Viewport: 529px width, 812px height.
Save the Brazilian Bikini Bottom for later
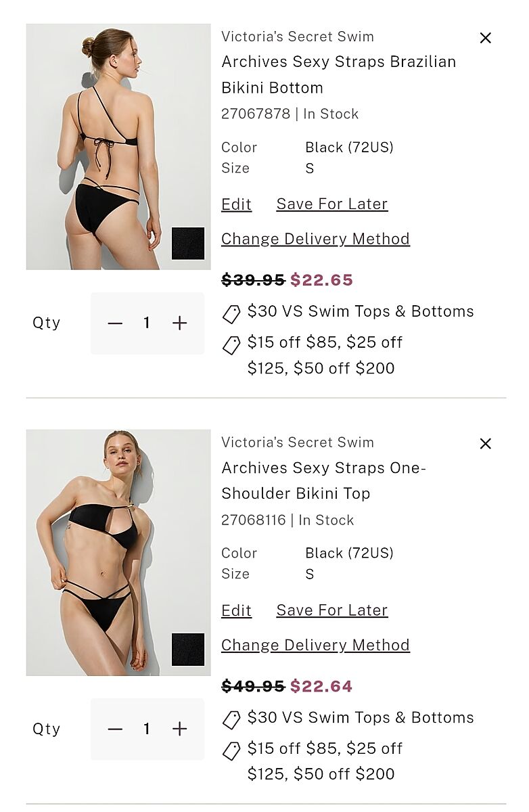(331, 204)
